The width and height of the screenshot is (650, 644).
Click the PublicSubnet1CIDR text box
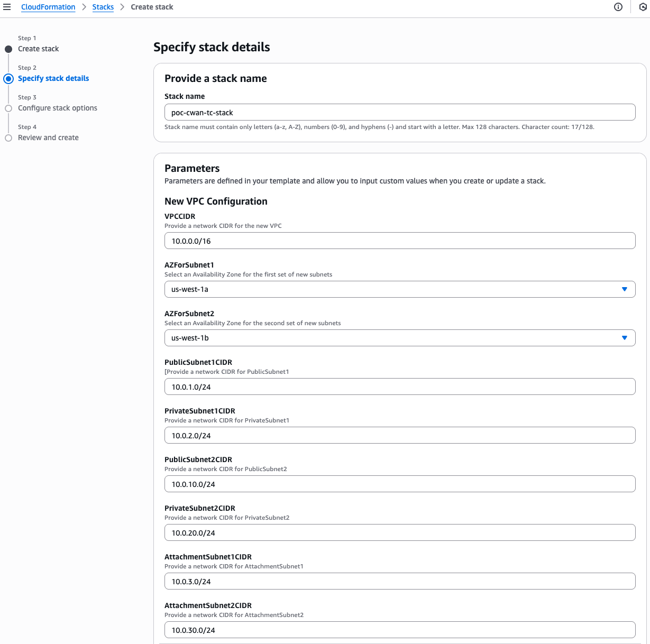[x=399, y=387]
